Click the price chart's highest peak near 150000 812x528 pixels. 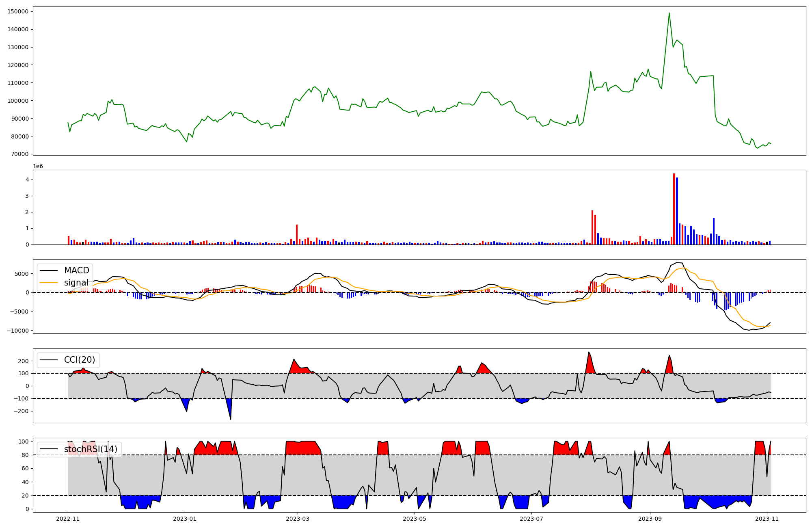click(669, 13)
